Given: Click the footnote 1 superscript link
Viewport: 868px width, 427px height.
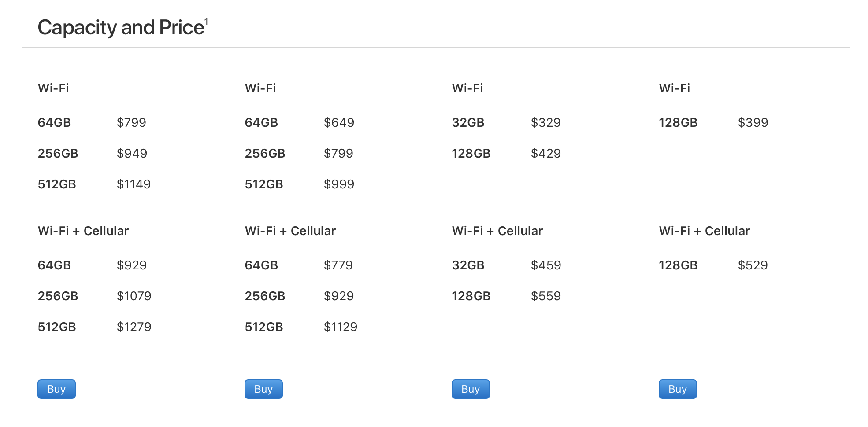Looking at the screenshot, I should click(206, 22).
